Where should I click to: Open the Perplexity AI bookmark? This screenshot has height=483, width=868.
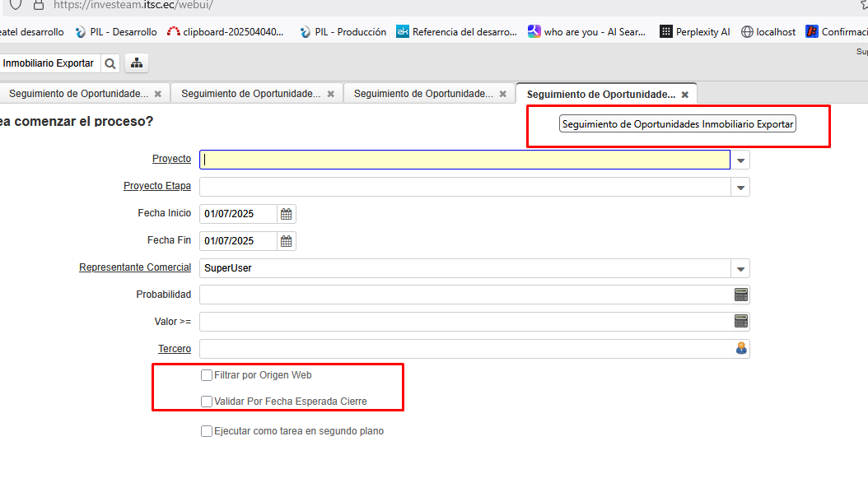pyautogui.click(x=694, y=32)
